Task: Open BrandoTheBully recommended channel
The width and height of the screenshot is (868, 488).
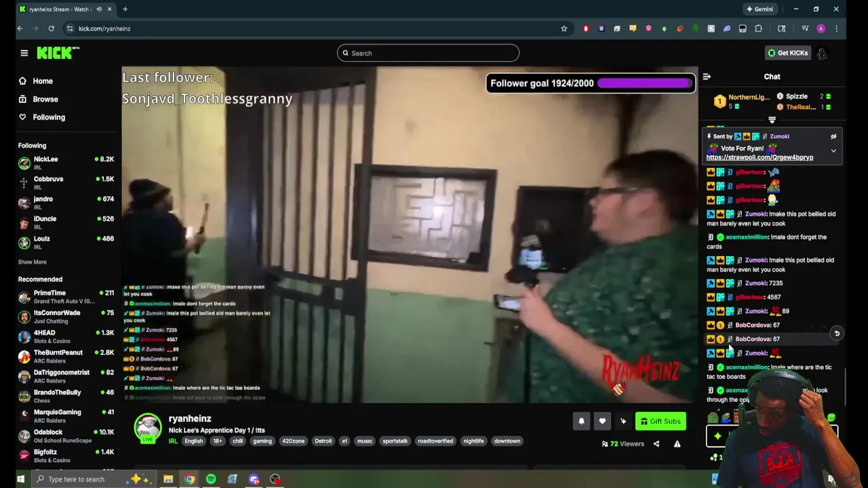Action: [x=66, y=396]
